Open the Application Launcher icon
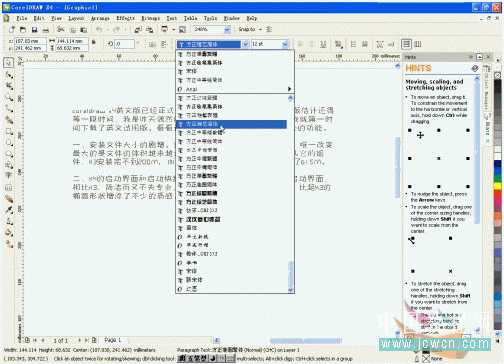The image size is (504, 364). (165, 29)
